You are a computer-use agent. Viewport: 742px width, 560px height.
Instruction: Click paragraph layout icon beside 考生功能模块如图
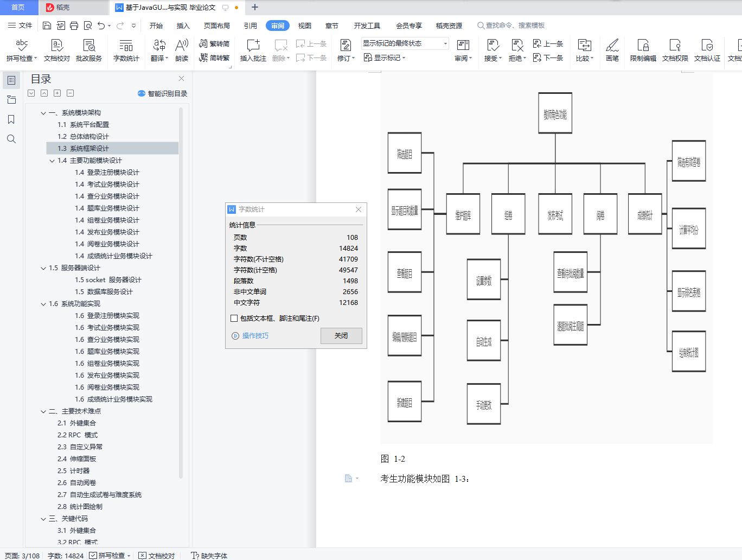coord(349,478)
